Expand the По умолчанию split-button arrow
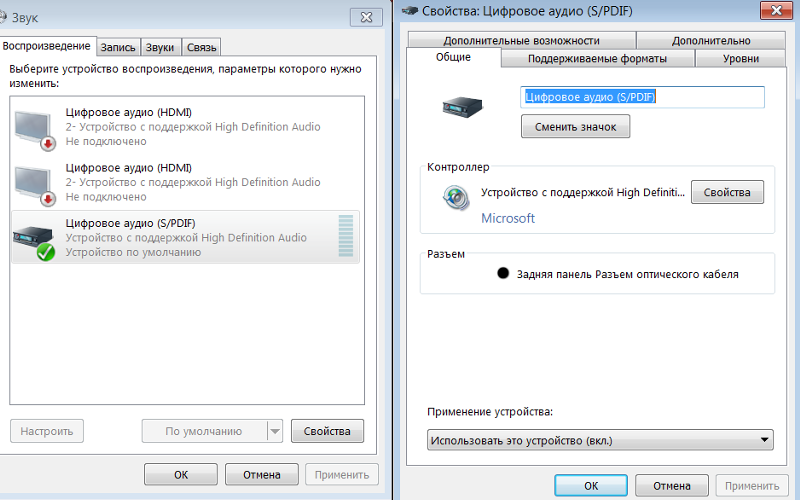 pos(275,431)
